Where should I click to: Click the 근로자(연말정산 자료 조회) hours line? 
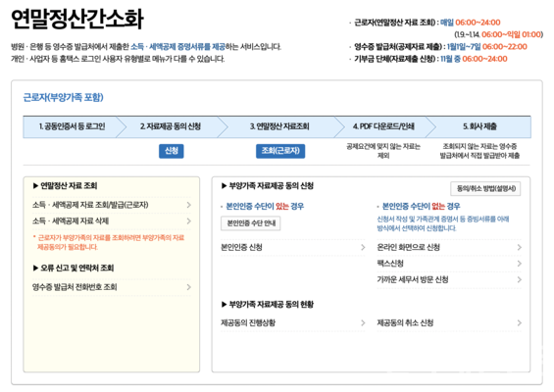428,23
